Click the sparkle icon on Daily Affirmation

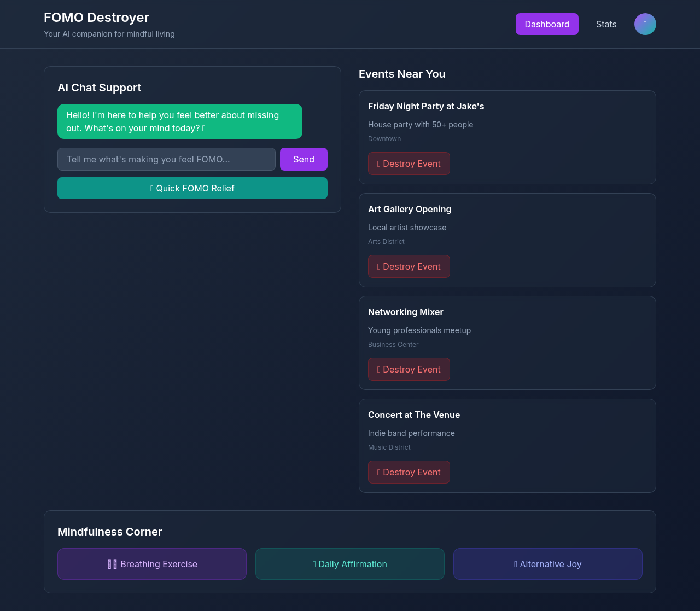pyautogui.click(x=314, y=563)
